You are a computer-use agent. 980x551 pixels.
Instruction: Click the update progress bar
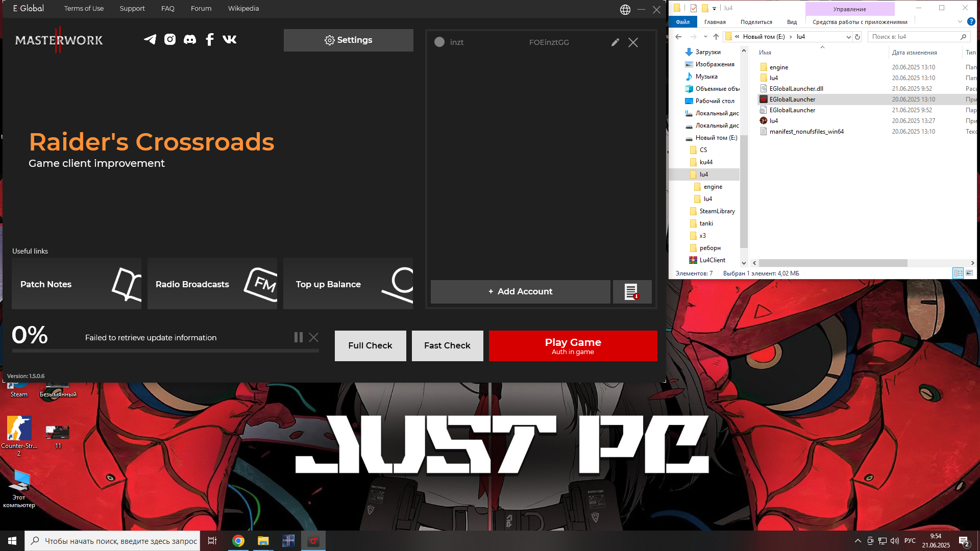[x=165, y=351]
